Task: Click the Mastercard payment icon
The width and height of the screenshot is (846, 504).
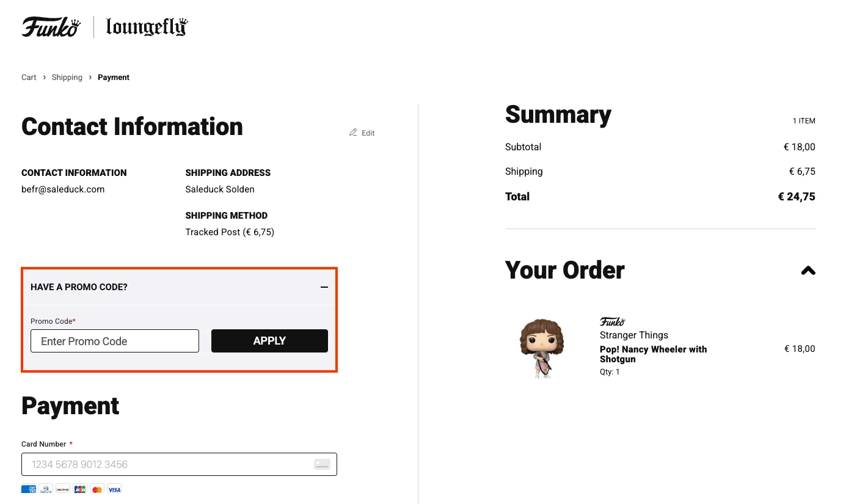Action: pos(97,489)
